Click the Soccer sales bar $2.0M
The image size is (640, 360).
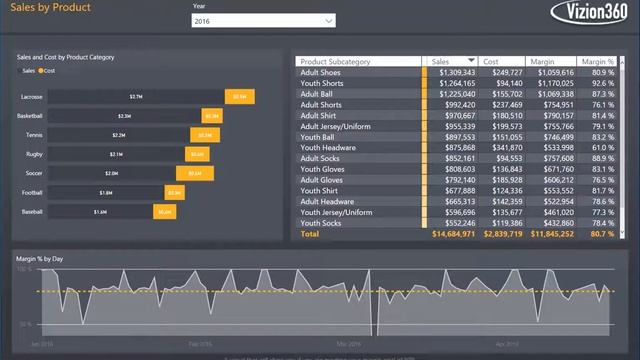point(112,173)
